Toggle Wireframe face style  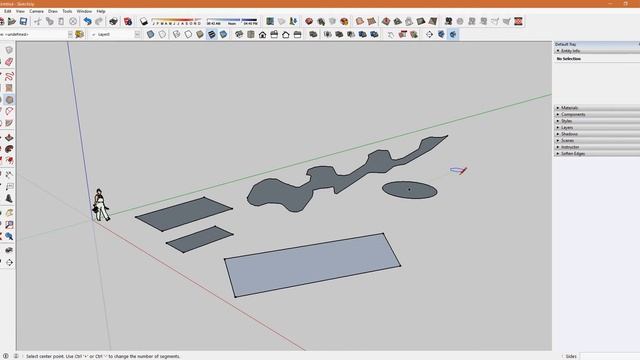[176, 34]
